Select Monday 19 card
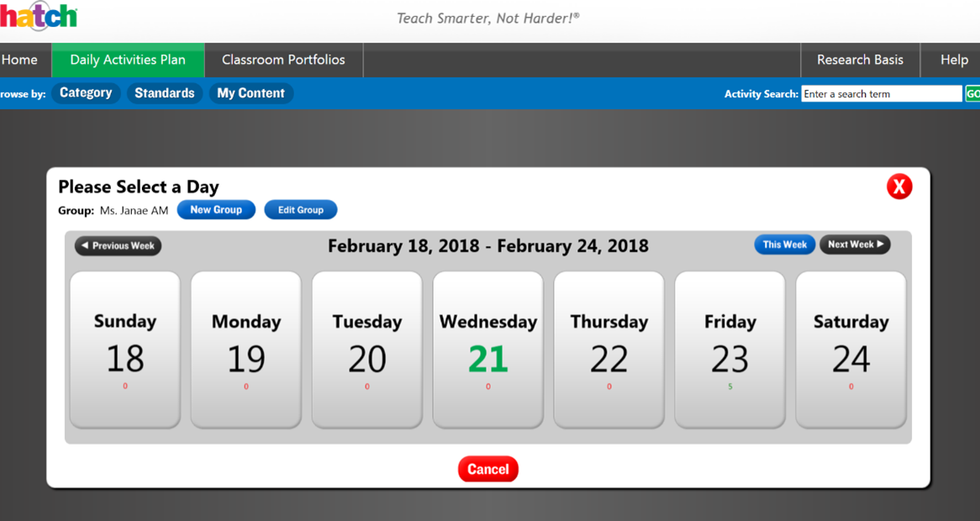This screenshot has height=521, width=980. tap(246, 350)
